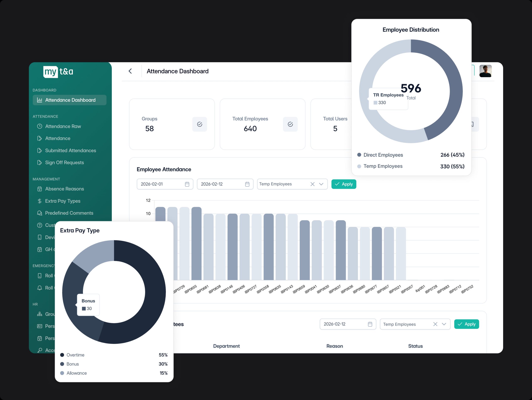Image resolution: width=532 pixels, height=400 pixels.
Task: Click the Sign Off Requests document icon
Action: coord(40,162)
